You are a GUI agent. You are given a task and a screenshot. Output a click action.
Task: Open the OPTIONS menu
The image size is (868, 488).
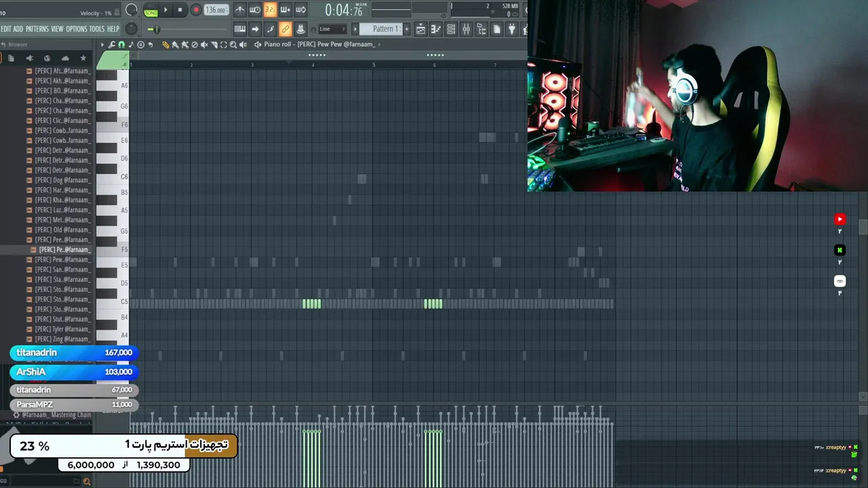(76, 29)
